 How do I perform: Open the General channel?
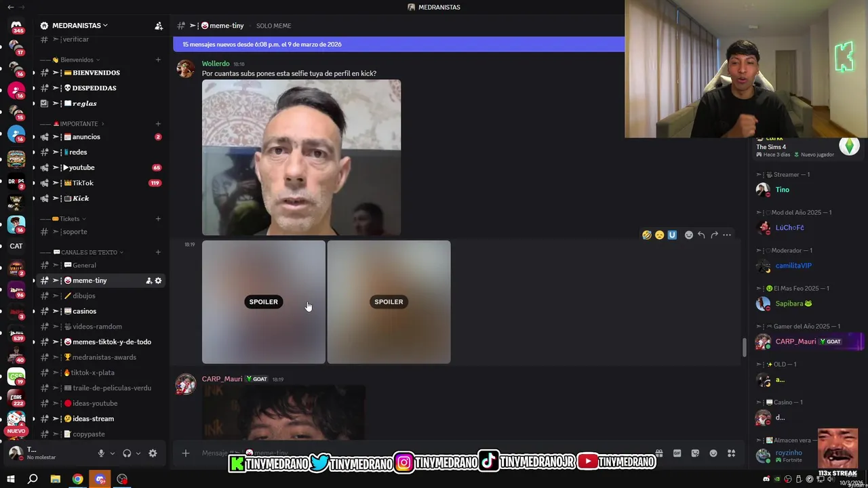(x=100, y=266)
